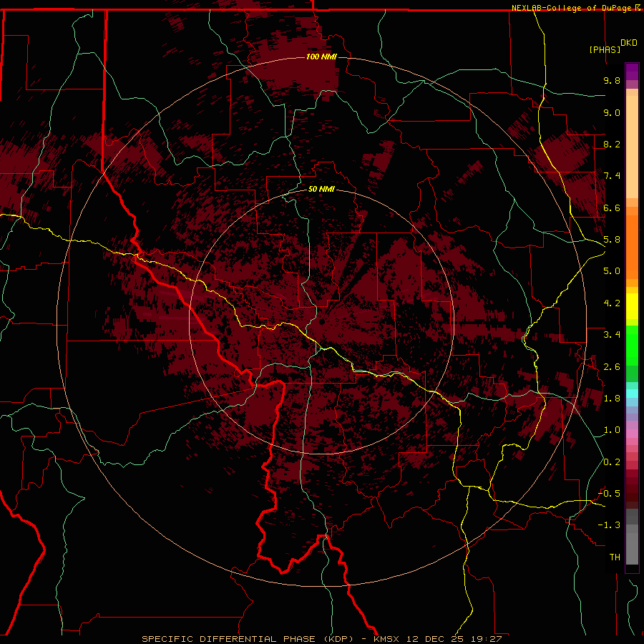Screen dimensions: 644x644
Task: Click the 5.8 legend value
Action: click(612, 240)
